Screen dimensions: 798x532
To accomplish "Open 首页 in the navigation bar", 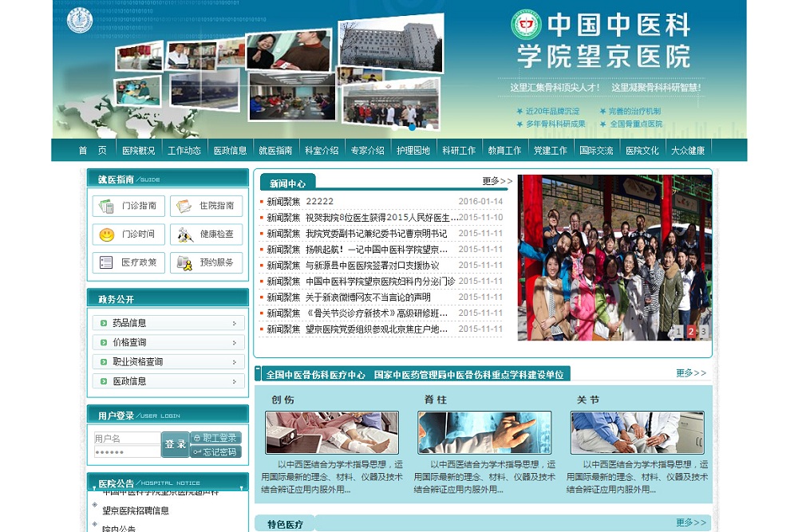I will click(93, 151).
